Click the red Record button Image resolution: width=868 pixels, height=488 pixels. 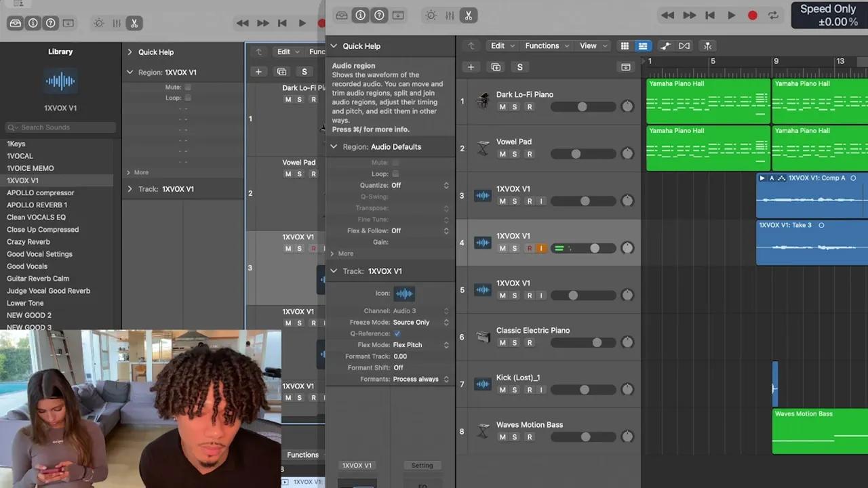(x=752, y=15)
